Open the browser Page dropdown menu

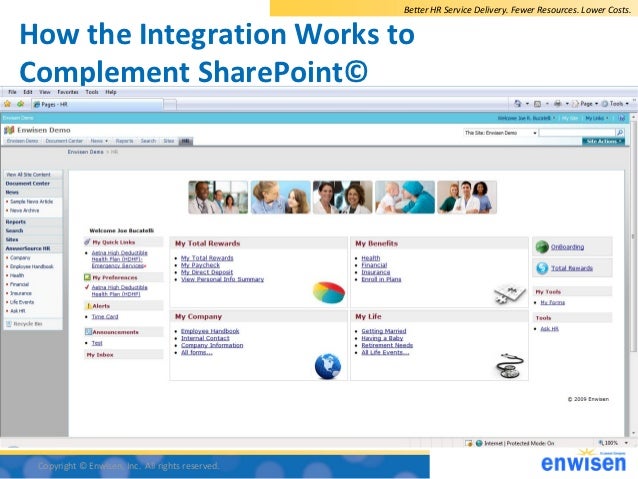(x=585, y=104)
